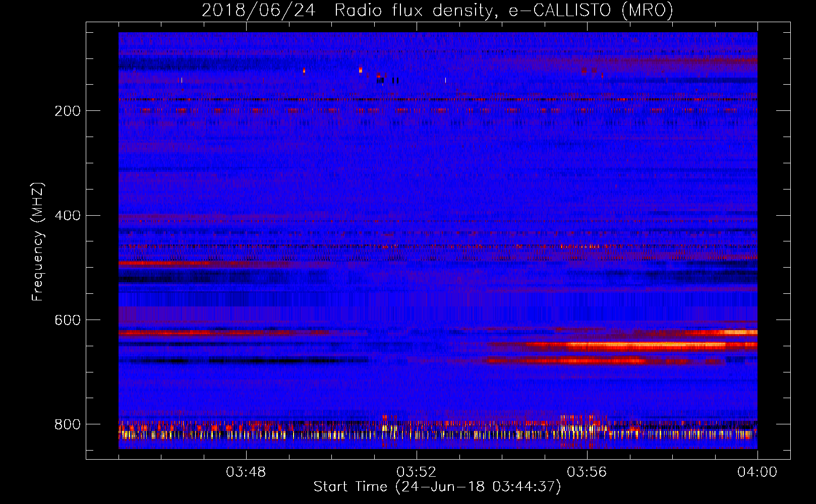Click the 03:56 time tick label

tap(587, 472)
